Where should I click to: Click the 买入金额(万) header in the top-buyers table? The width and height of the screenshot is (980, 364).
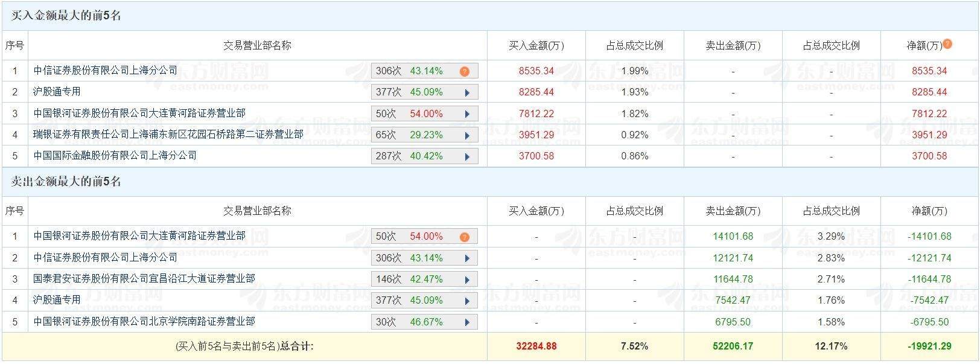pyautogui.click(x=536, y=45)
